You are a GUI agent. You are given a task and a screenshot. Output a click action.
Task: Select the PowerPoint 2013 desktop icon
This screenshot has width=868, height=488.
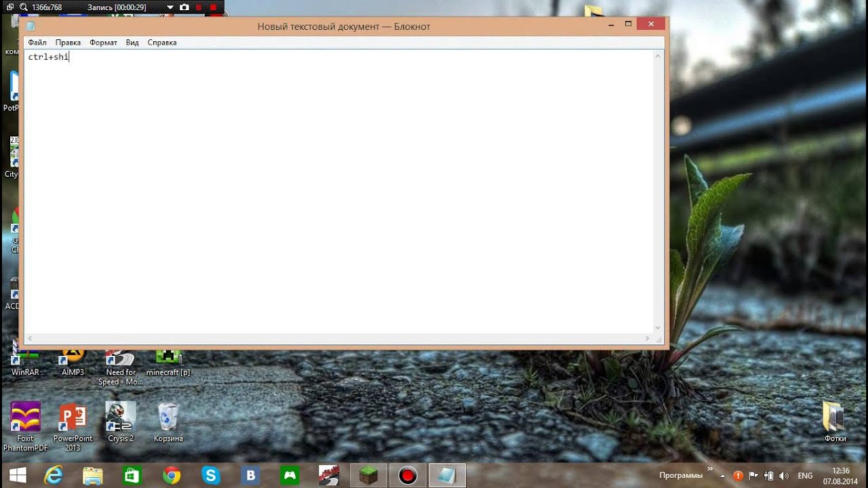73,427
